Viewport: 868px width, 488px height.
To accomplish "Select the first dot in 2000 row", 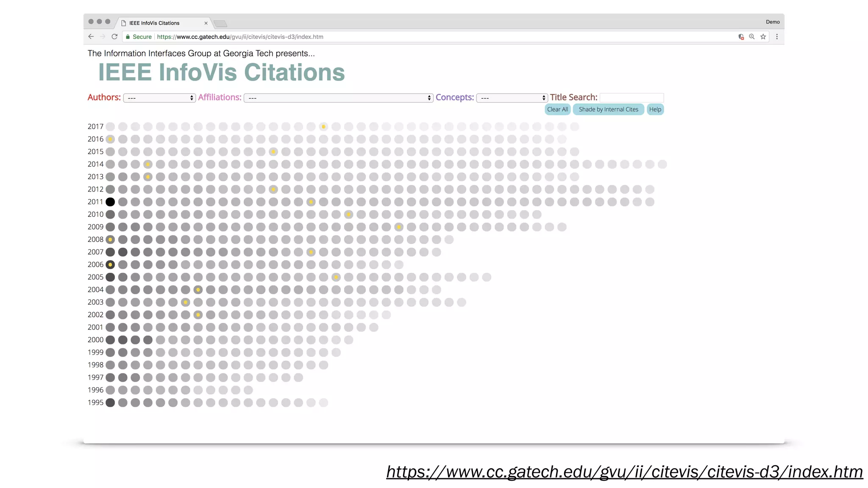I will [x=110, y=340].
